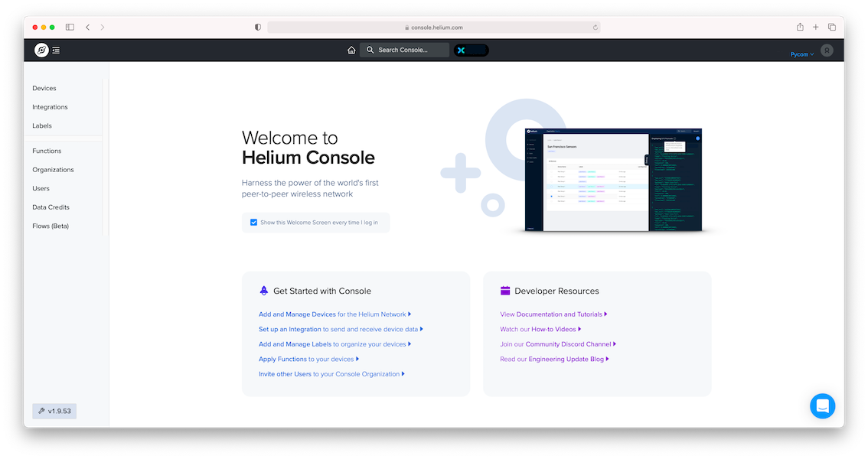Go to the home icon
Image resolution: width=868 pixels, height=459 pixels.
(351, 50)
